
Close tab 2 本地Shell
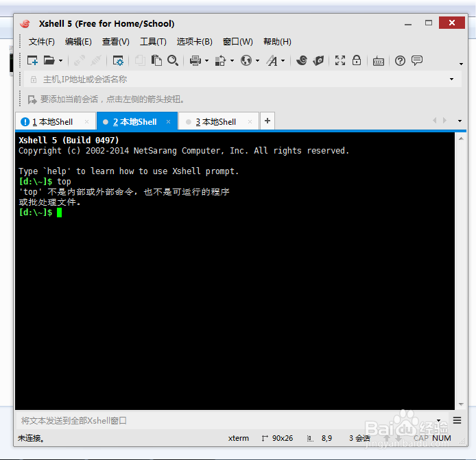pos(168,121)
